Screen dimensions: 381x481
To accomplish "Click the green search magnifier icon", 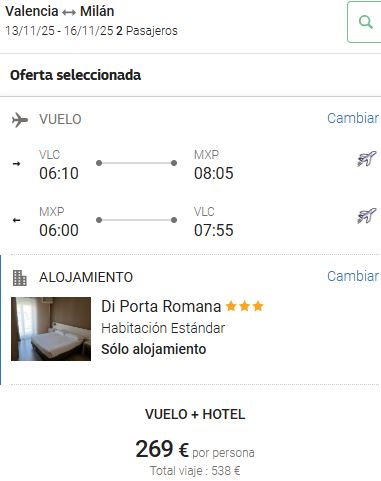I will point(366,22).
